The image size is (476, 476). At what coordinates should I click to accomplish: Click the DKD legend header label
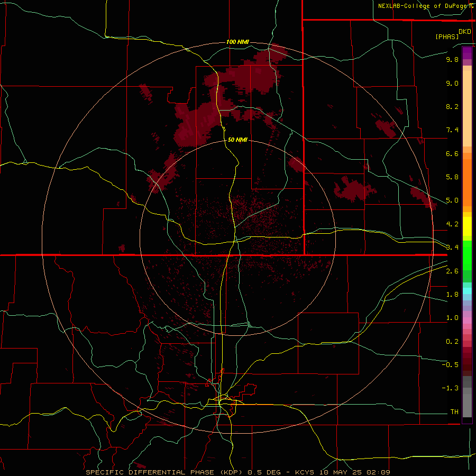coord(465,32)
